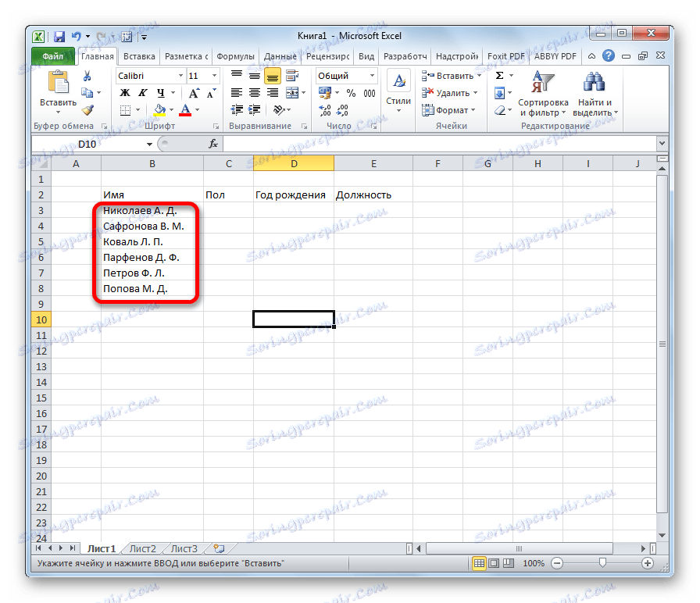
Task: Switch to the Формулы tab
Action: pos(235,56)
